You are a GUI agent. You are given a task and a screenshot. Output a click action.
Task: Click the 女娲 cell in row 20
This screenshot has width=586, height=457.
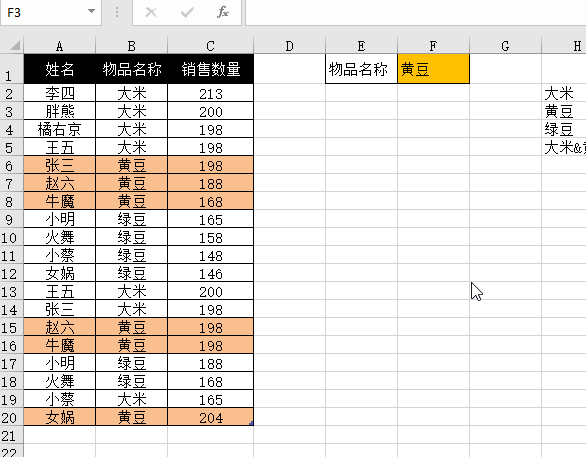point(60,417)
